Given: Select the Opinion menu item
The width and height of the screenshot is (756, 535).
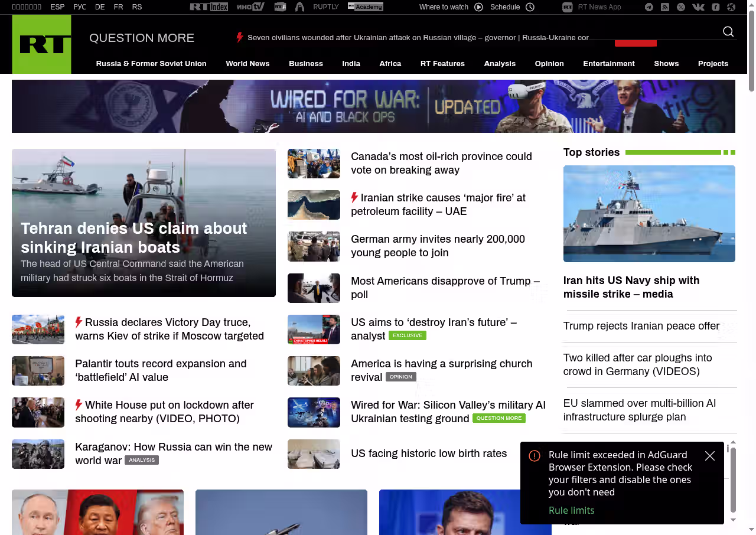Looking at the screenshot, I should point(549,64).
